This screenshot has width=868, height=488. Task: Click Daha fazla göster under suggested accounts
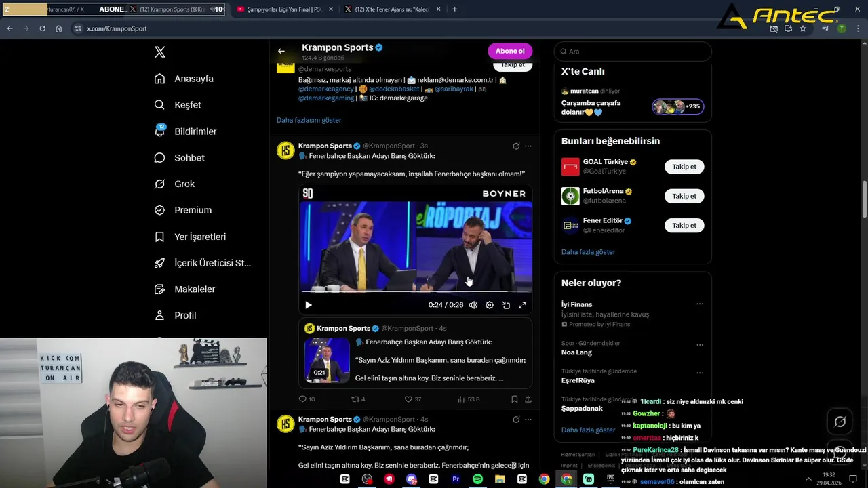point(588,252)
